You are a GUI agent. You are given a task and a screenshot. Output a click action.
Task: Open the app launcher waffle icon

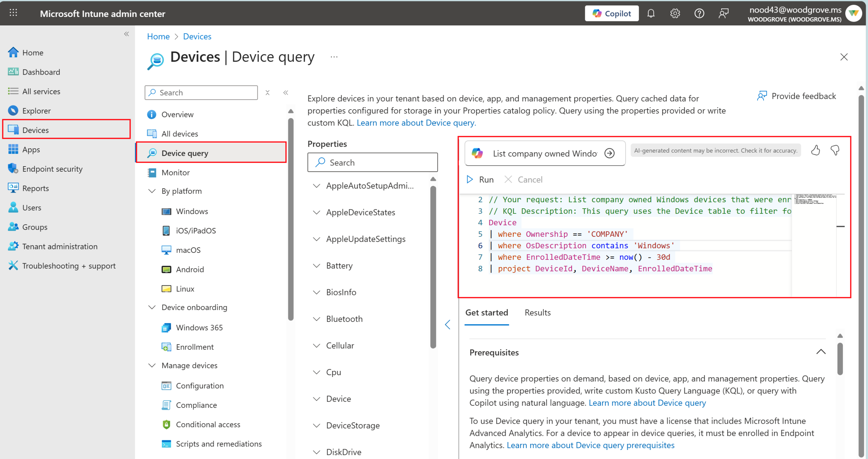coord(13,13)
